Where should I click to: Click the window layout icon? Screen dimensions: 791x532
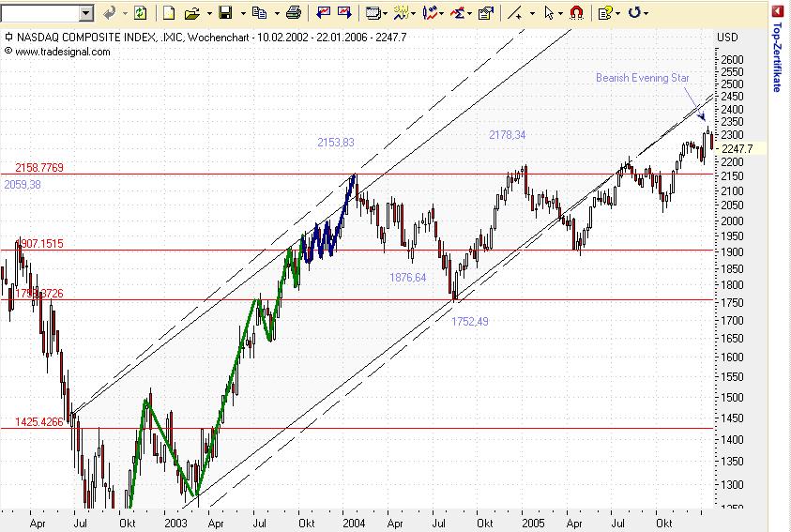click(x=373, y=13)
